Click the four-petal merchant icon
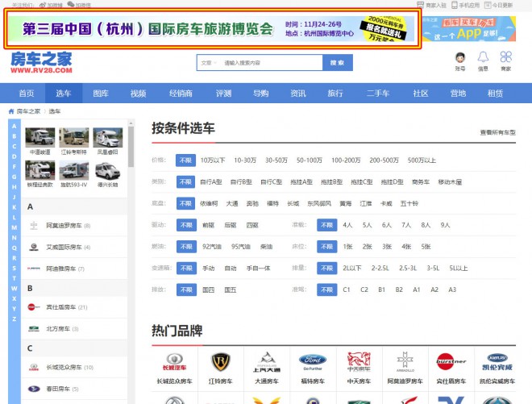This screenshot has width=532, height=404. pos(505,57)
